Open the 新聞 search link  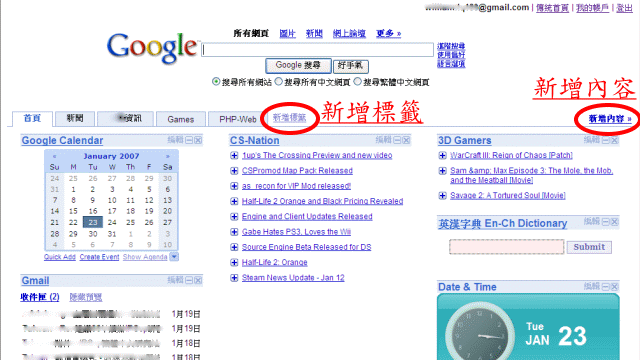314,33
